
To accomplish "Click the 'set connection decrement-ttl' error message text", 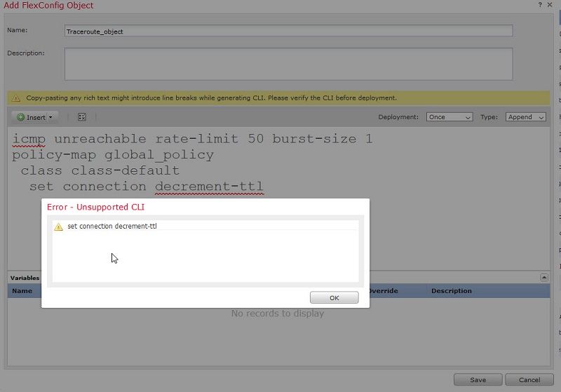I will click(112, 226).
